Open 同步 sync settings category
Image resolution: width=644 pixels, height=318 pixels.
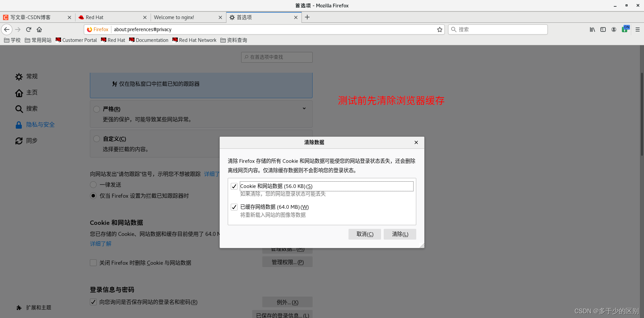click(x=26, y=141)
